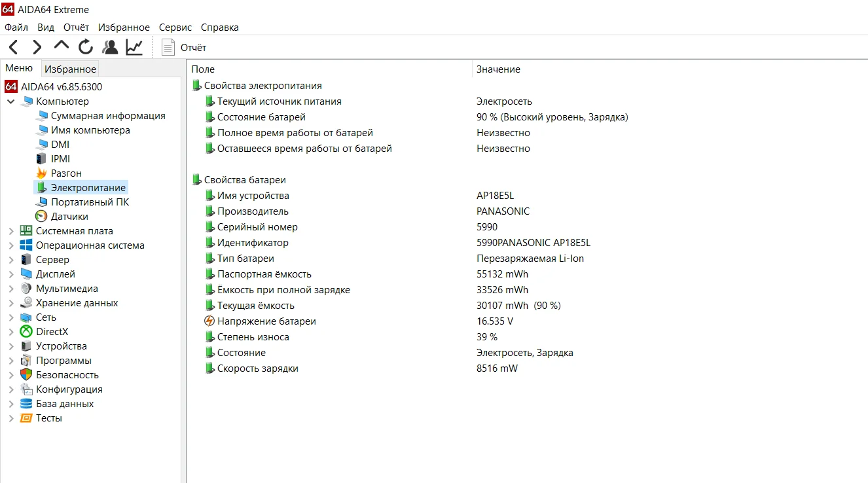Switch to the Избранное sidebar tab
The image size is (868, 483).
pos(70,69)
